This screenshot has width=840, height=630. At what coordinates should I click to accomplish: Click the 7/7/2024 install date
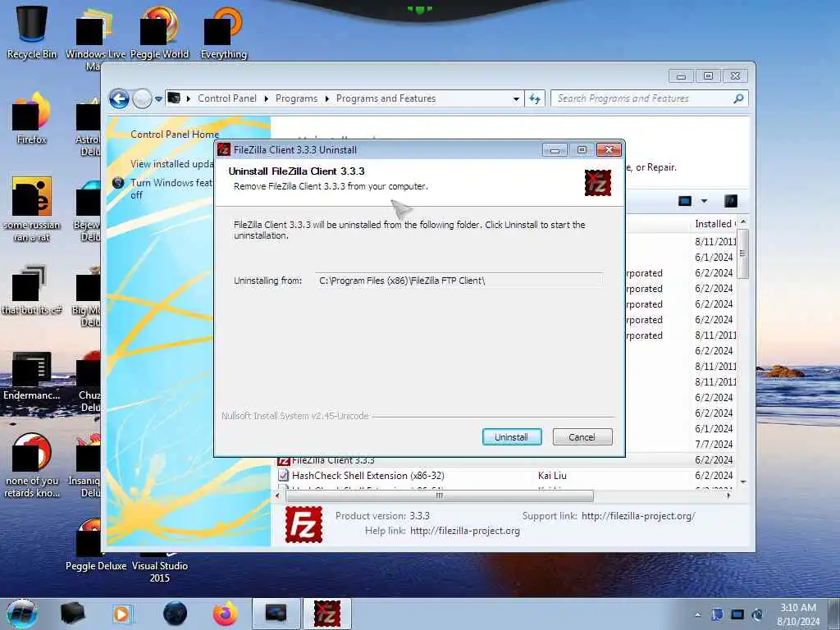click(714, 445)
